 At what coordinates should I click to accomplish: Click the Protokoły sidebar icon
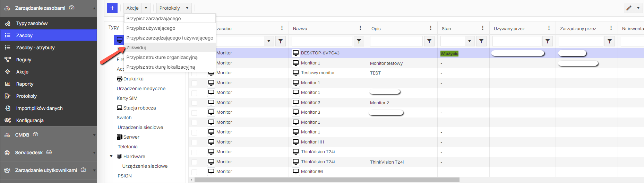[8, 96]
